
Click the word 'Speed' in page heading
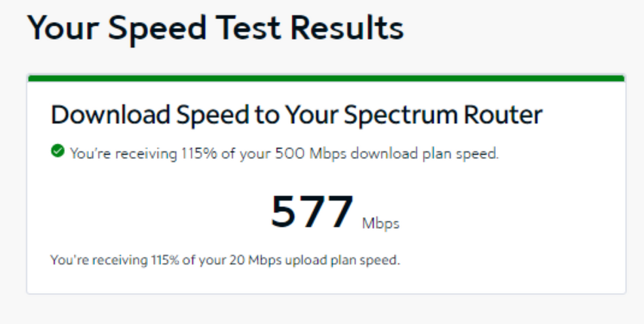coord(157,29)
